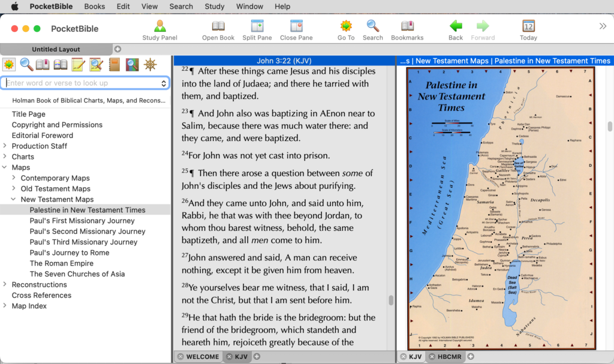Expand the Map Index section
This screenshot has width=614, height=364.
pyautogui.click(x=5, y=306)
